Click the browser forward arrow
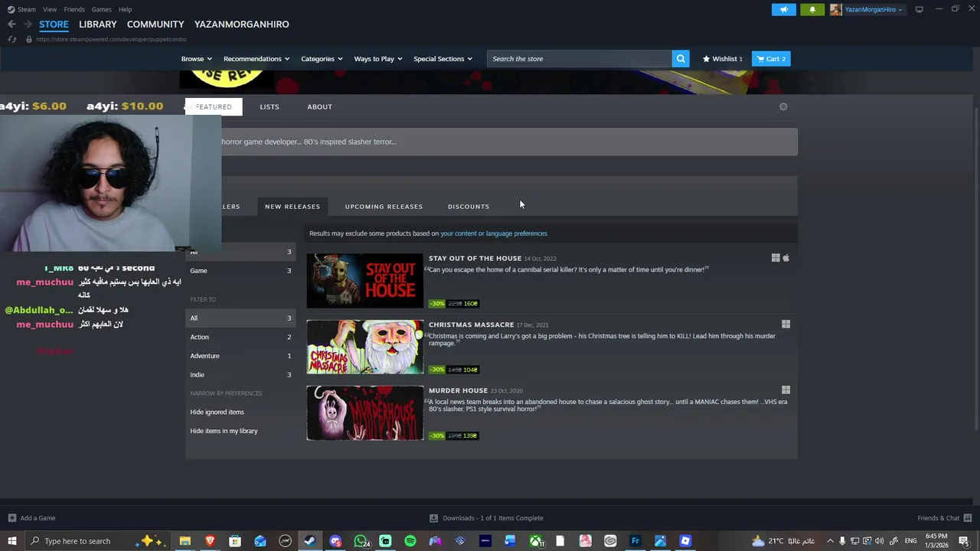 coord(27,24)
